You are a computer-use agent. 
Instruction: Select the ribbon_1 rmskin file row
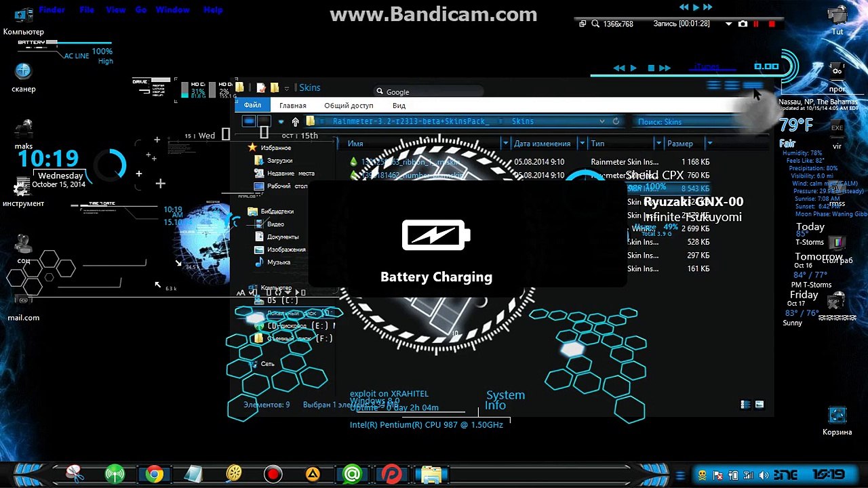529,162
